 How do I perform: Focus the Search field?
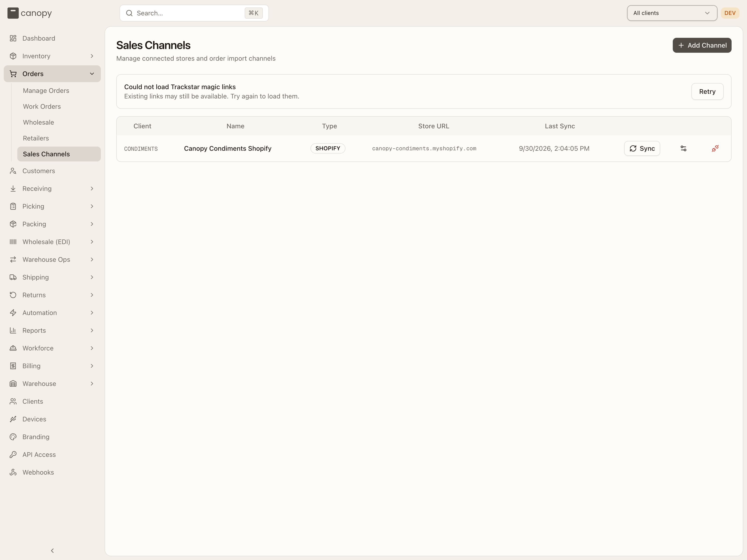point(194,13)
